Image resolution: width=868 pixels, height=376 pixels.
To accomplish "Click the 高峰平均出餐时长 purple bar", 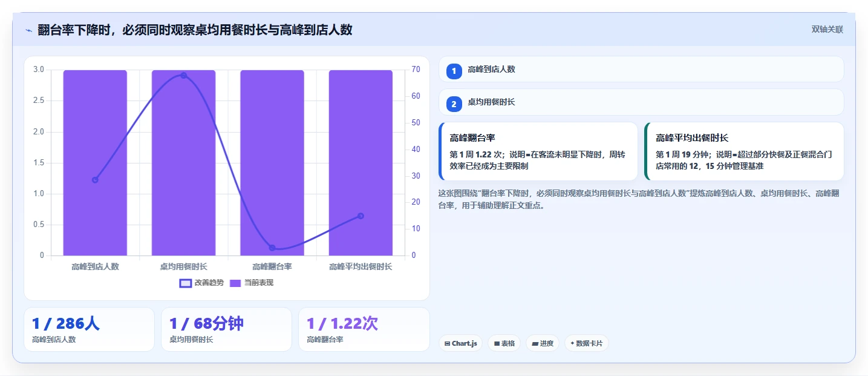I will tap(361, 162).
